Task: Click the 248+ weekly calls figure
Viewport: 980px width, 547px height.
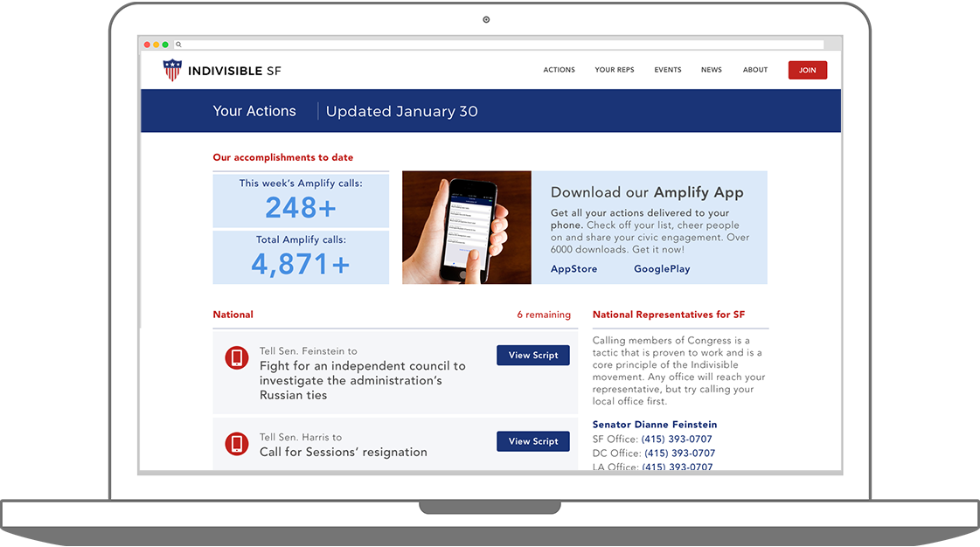Action: pyautogui.click(x=301, y=208)
